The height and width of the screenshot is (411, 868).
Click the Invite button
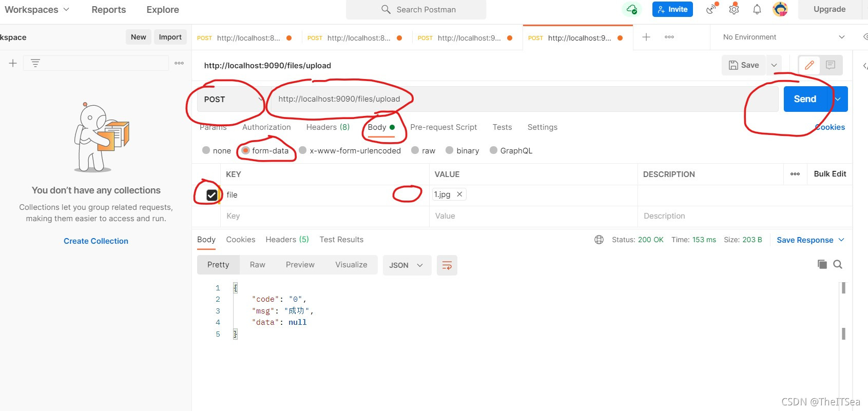pos(672,9)
